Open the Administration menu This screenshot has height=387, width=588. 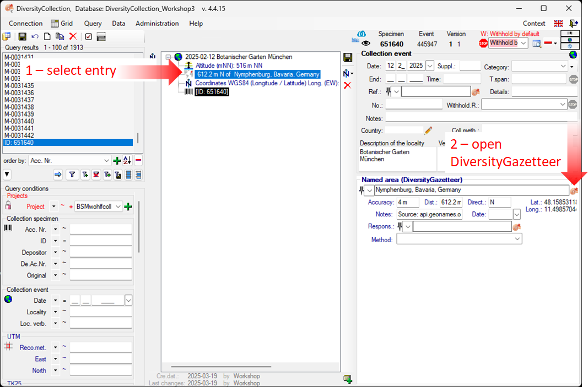pyautogui.click(x=157, y=23)
